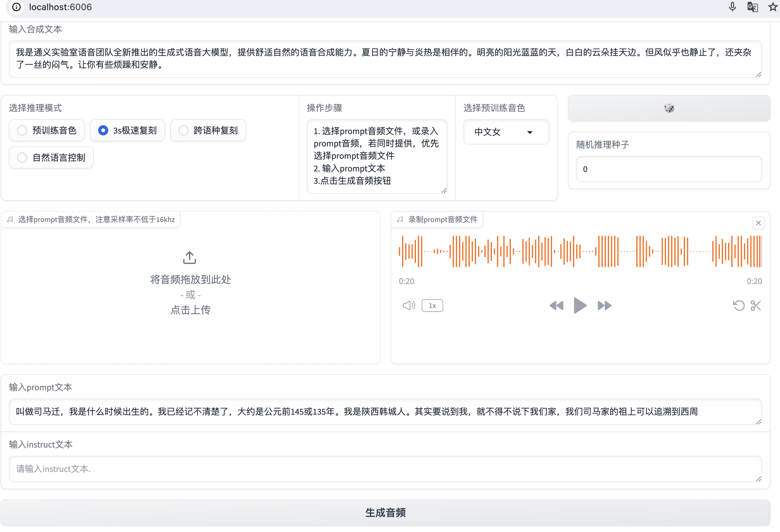This screenshot has width=780, height=532.
Task: Open the 选择预训练音色 dropdown showing 中文女
Action: pos(506,132)
